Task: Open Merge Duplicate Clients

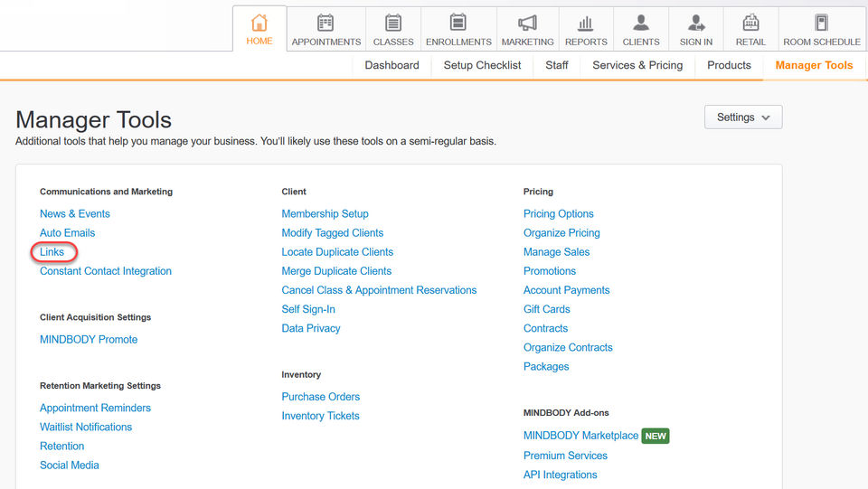Action: tap(336, 271)
